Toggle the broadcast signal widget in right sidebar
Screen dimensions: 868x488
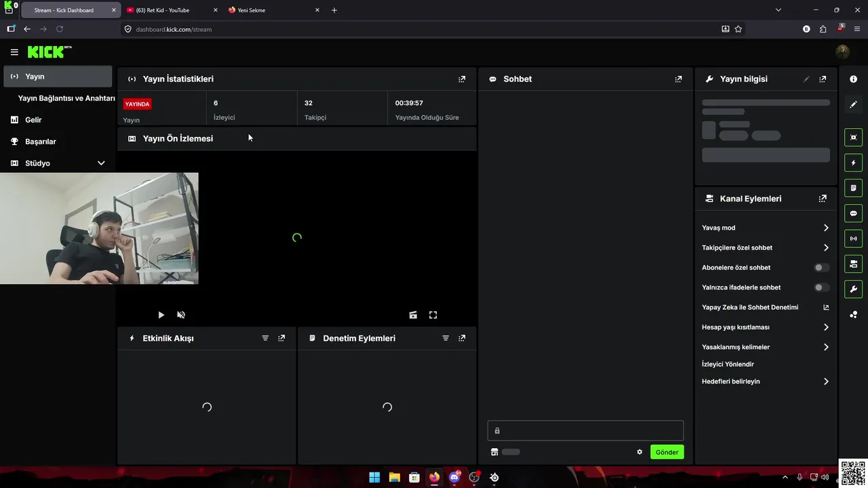tap(854, 239)
